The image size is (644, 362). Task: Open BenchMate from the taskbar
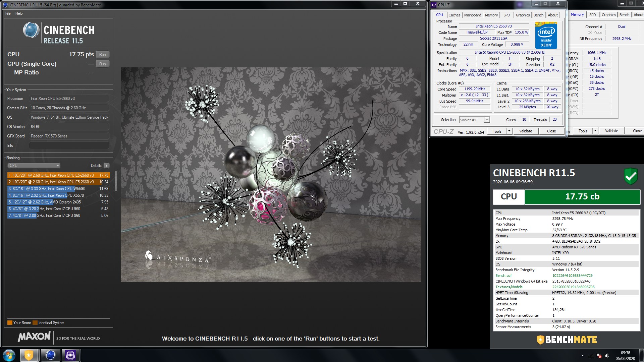(29, 355)
